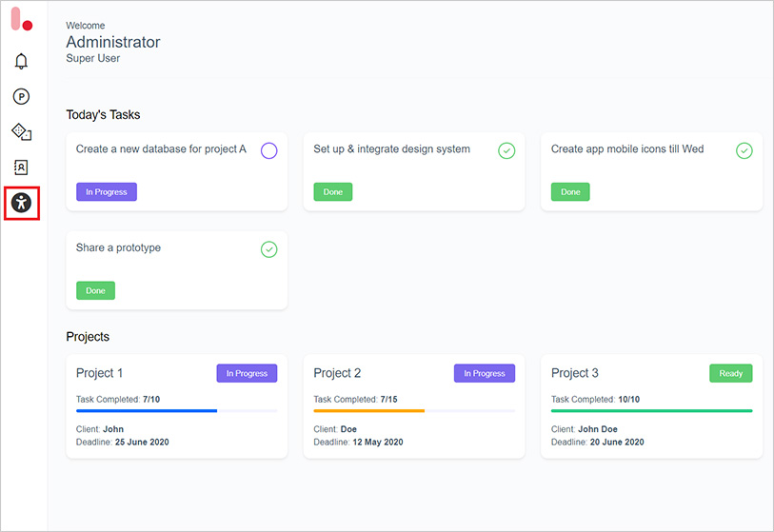Open the circled P projects icon
Image resolution: width=774 pixels, height=532 pixels.
pos(21,96)
